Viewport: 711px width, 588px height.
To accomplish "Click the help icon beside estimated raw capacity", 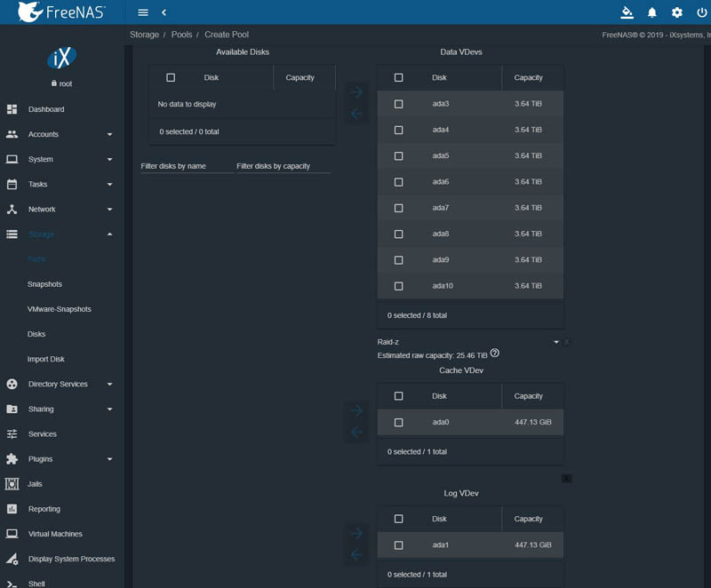I will pyautogui.click(x=495, y=354).
